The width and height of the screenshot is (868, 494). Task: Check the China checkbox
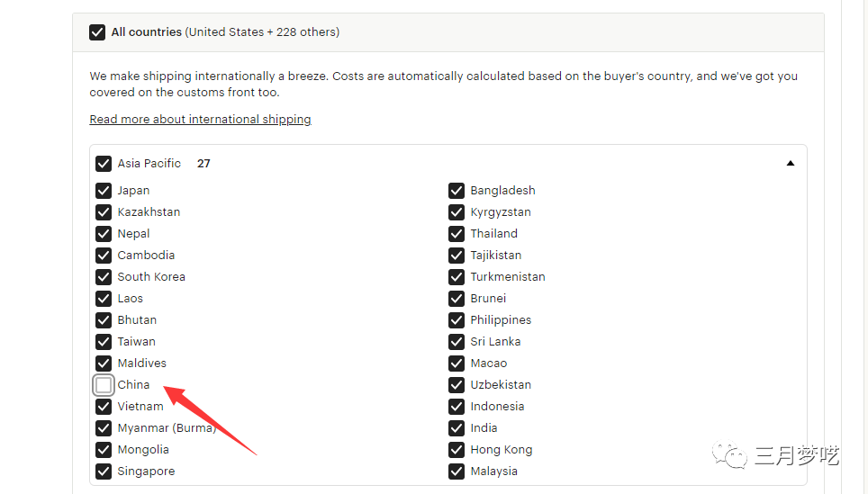point(104,385)
